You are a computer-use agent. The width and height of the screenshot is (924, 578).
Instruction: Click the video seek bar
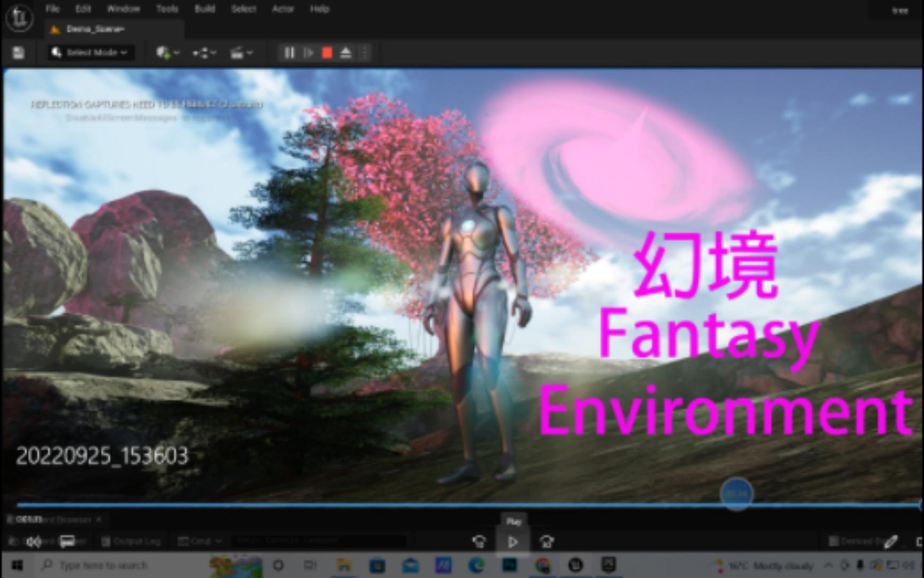(x=468, y=504)
